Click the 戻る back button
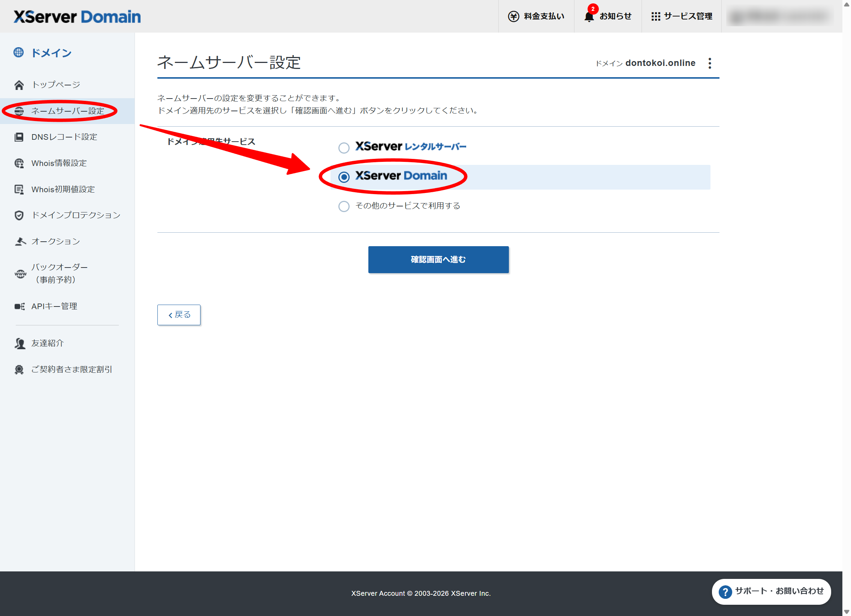The width and height of the screenshot is (851, 616). [179, 315]
